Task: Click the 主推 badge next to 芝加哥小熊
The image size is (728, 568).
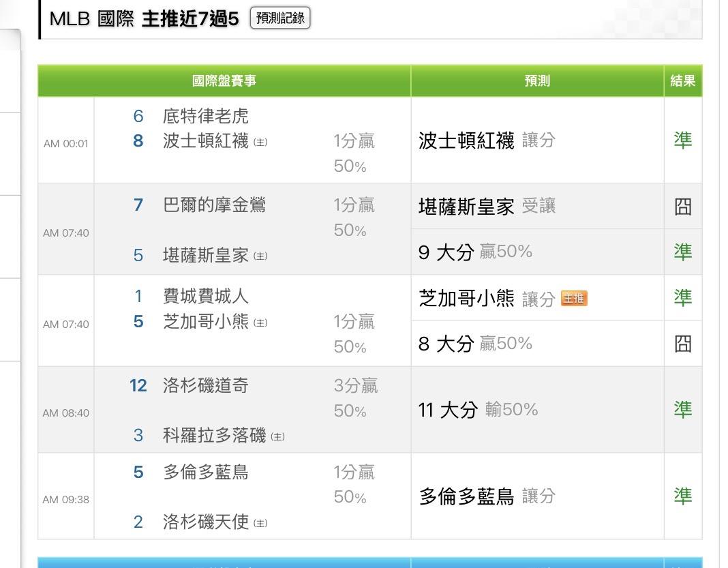Action: click(x=573, y=298)
